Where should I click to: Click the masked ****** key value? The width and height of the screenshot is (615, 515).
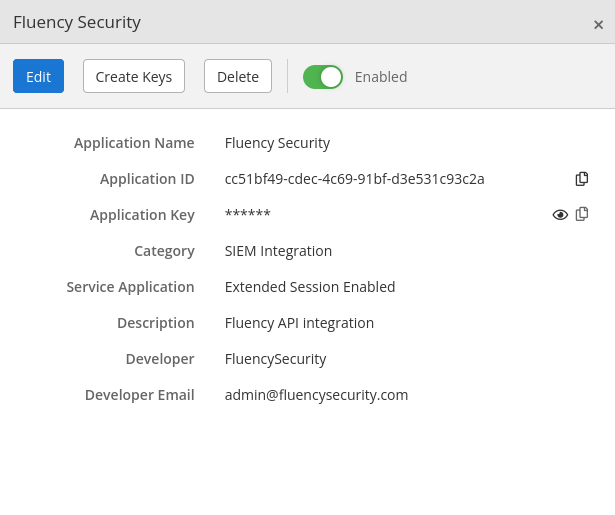(247, 214)
